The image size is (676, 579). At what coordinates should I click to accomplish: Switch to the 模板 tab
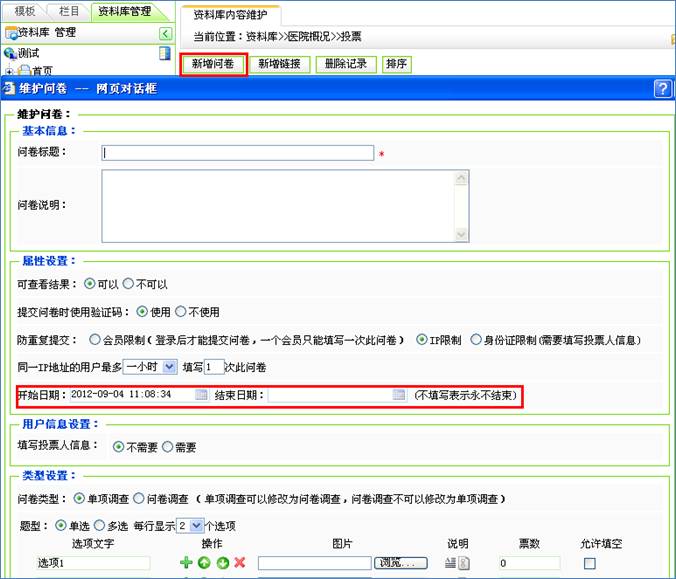pos(25,11)
